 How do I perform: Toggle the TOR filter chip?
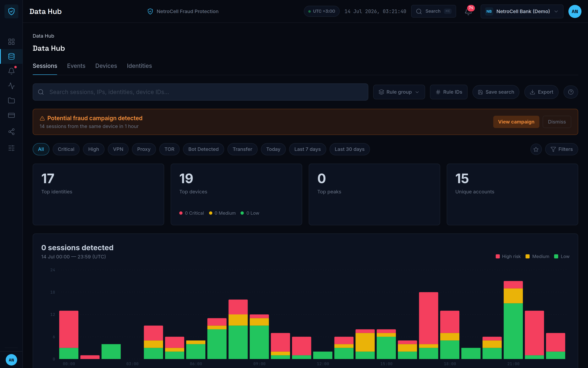(169, 149)
